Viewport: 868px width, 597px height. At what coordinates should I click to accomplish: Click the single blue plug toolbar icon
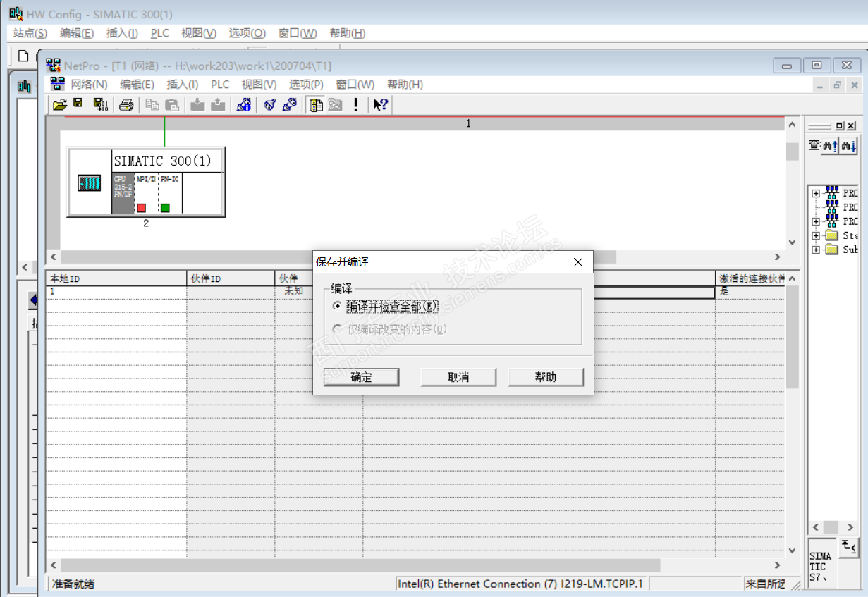pos(269,105)
